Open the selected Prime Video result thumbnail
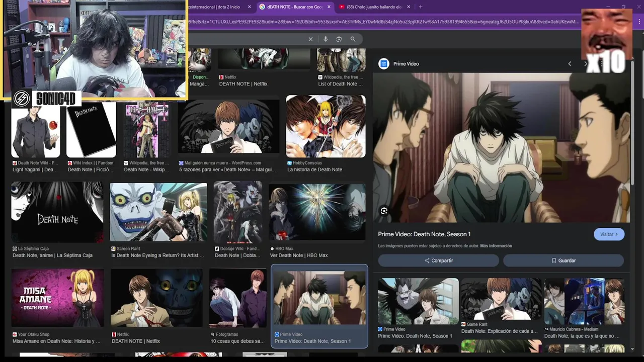Viewport: 644px width, 362px height. [319, 298]
